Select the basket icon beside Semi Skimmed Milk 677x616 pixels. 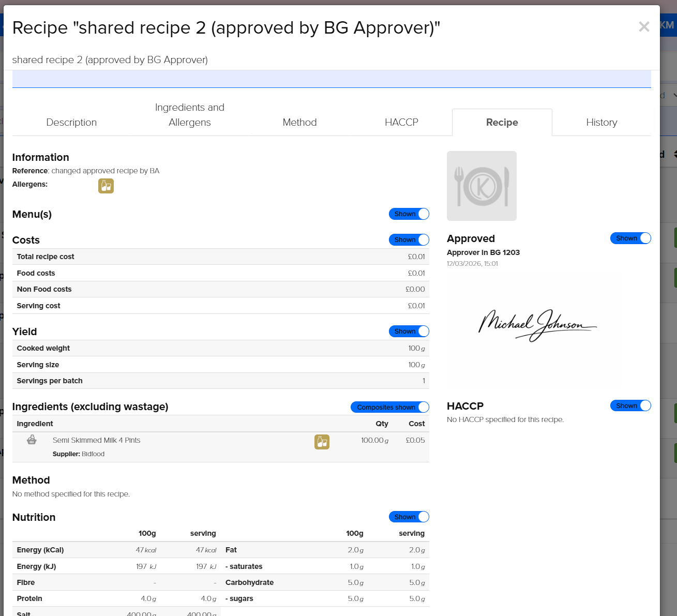click(32, 439)
